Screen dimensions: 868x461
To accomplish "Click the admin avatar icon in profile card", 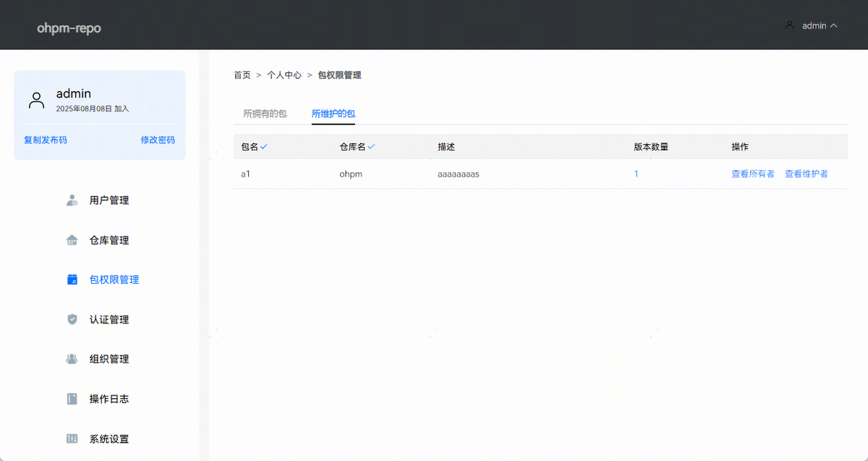I will (36, 100).
